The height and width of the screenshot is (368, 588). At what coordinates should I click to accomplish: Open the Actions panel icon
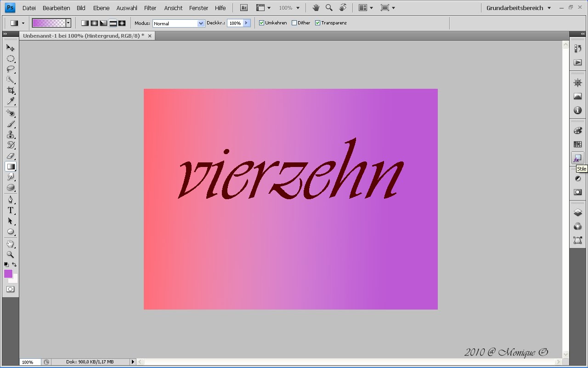click(x=578, y=63)
